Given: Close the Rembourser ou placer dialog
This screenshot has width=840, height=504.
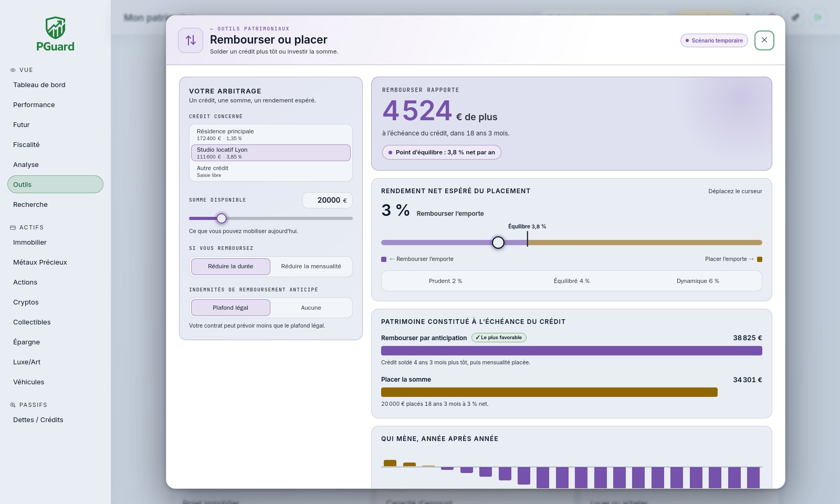Looking at the screenshot, I should 764,40.
